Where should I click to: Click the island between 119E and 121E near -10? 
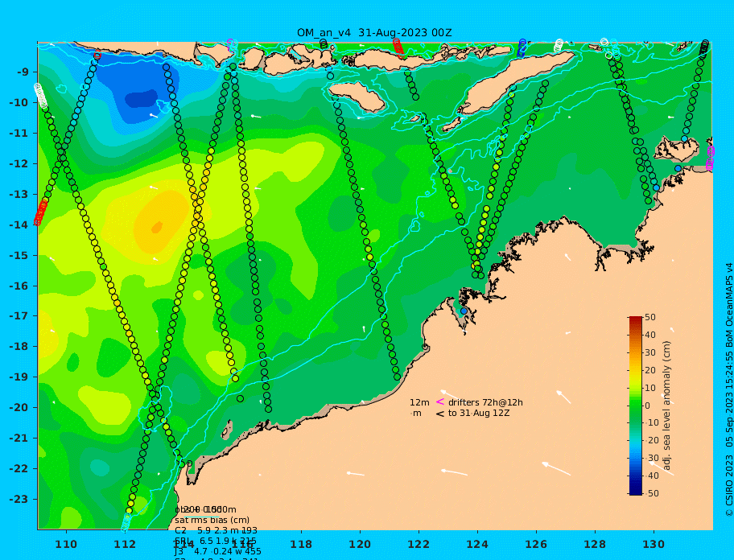[x=357, y=97]
